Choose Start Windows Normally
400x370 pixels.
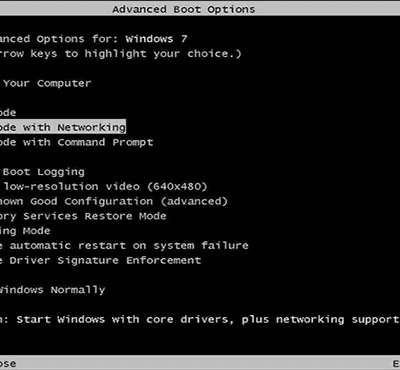click(x=52, y=290)
